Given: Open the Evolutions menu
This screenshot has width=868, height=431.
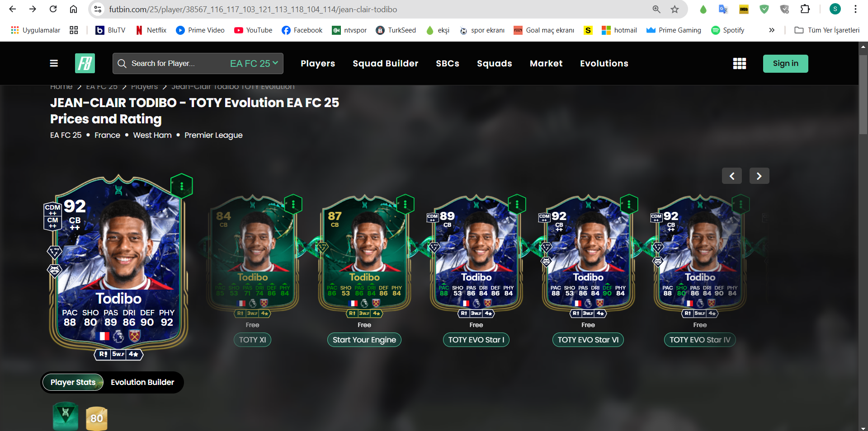Looking at the screenshot, I should click(x=604, y=64).
